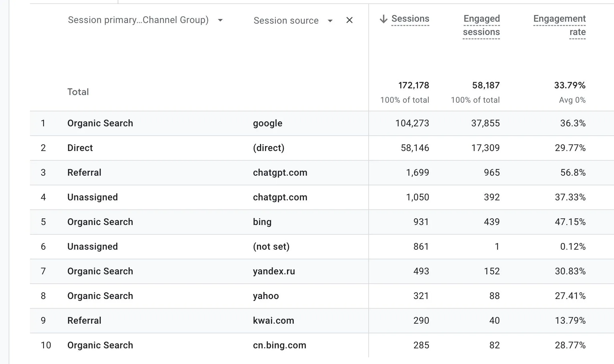The image size is (614, 364).
Task: Sort by Sessions column header
Action: point(410,19)
